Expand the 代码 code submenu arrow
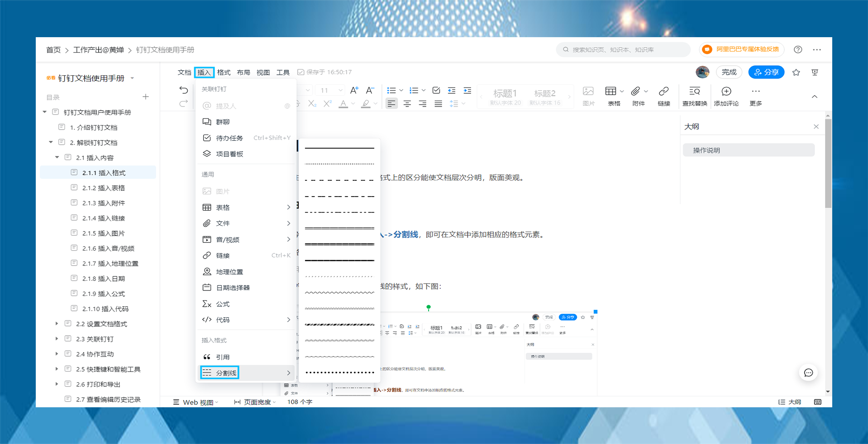Image resolution: width=868 pixels, height=444 pixels. click(x=288, y=319)
